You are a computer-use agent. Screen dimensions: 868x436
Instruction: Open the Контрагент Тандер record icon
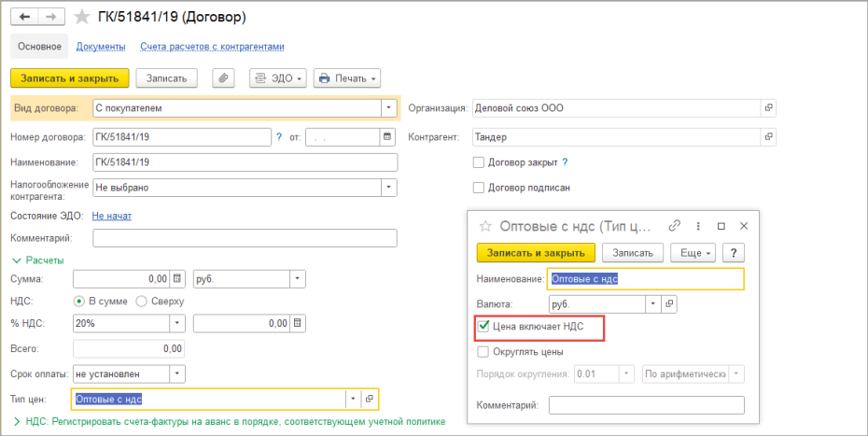click(768, 137)
